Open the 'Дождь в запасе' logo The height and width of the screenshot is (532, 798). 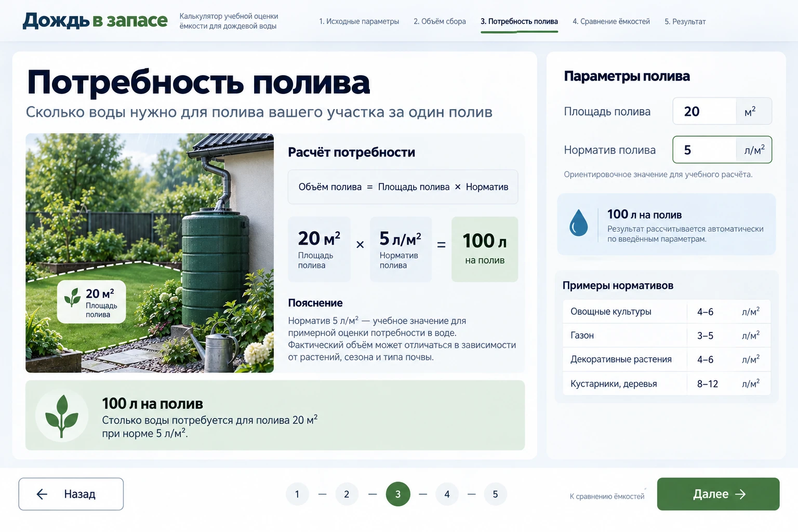click(95, 21)
